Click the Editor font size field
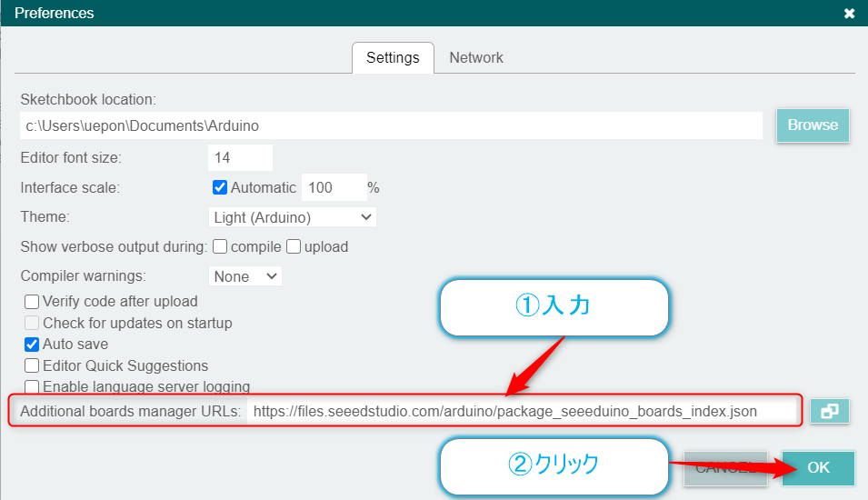868x500 pixels. tap(240, 158)
